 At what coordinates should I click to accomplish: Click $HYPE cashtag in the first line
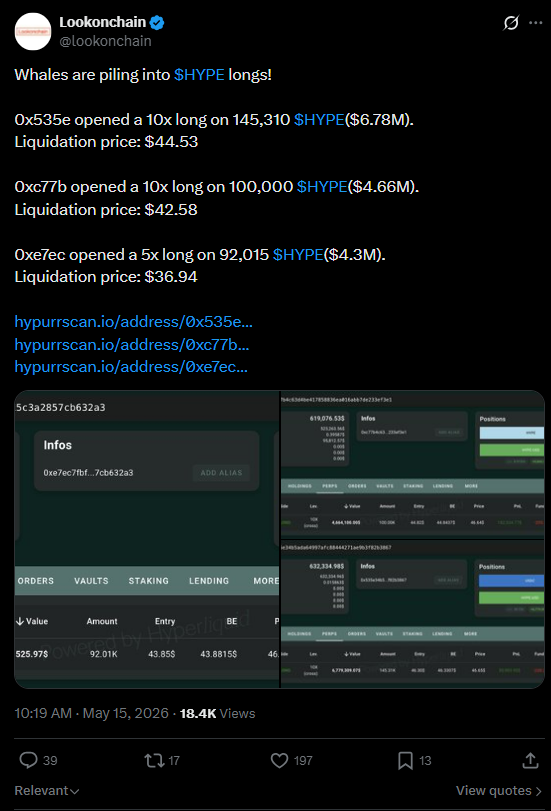click(x=199, y=74)
